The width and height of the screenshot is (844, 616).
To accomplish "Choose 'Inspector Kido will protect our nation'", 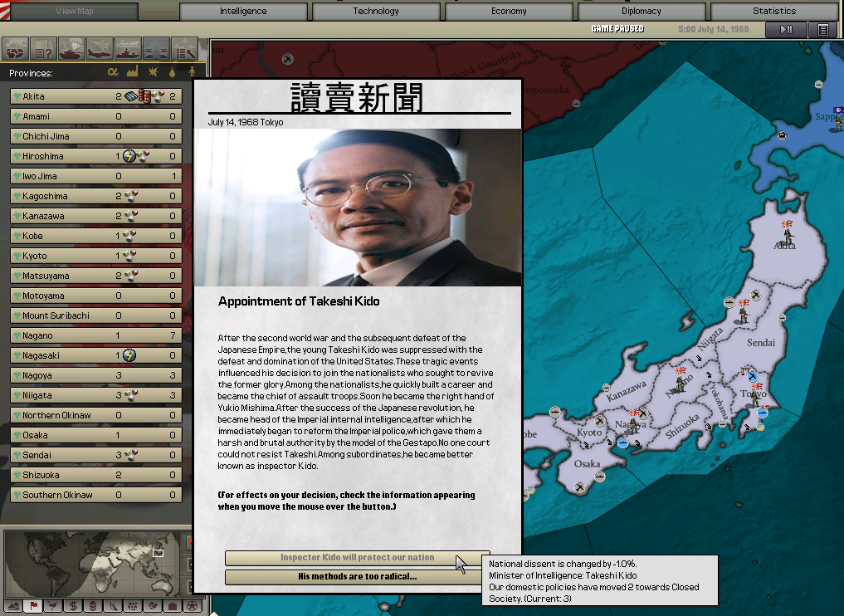I will (357, 558).
